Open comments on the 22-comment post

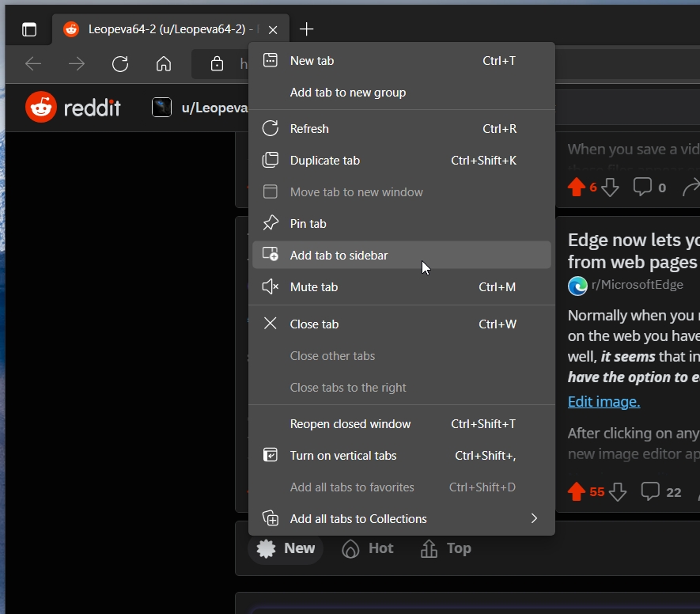point(661,491)
